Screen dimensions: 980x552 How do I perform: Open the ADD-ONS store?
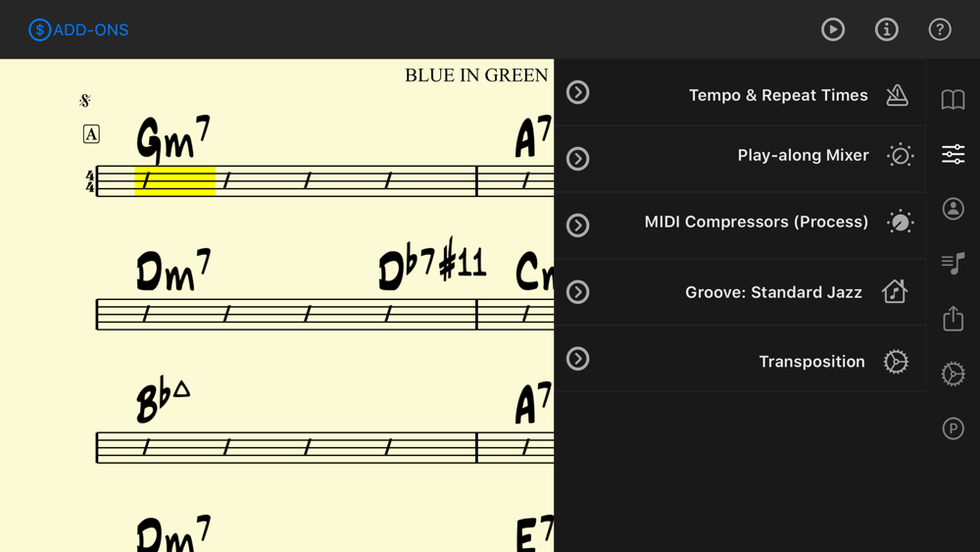78,29
